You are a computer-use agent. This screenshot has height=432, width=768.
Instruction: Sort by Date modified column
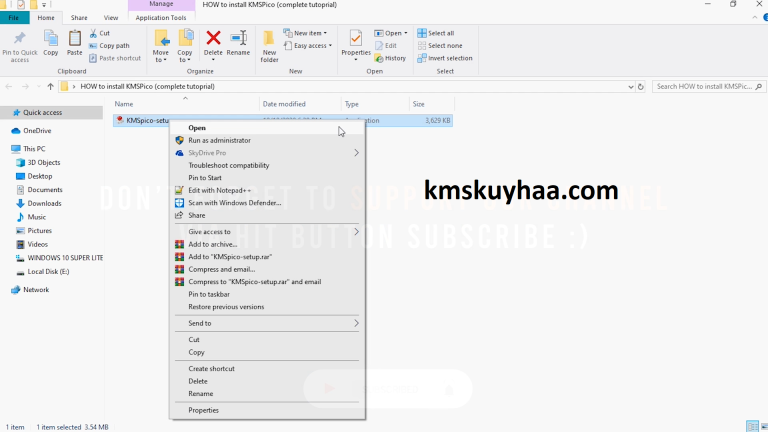point(300,104)
